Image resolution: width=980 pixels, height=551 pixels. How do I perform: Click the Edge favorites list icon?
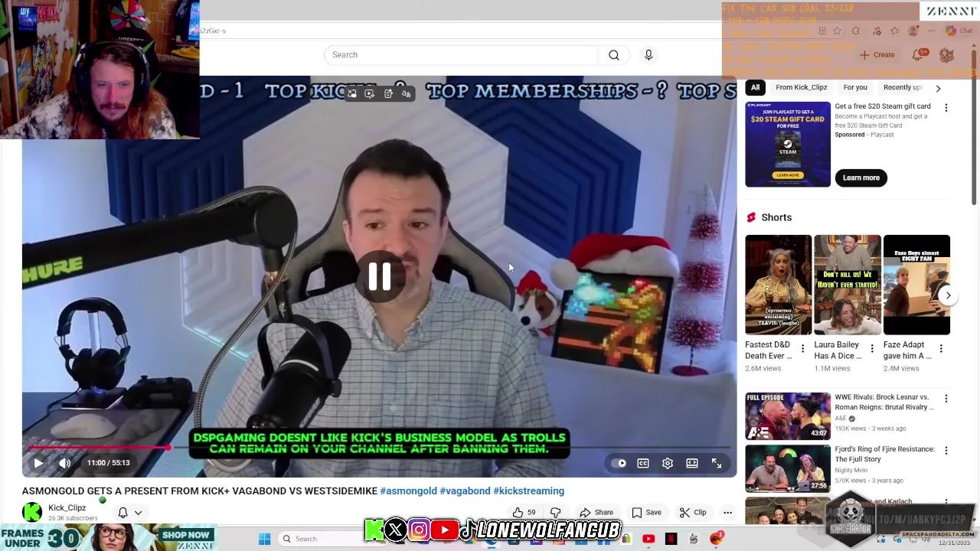(x=895, y=31)
